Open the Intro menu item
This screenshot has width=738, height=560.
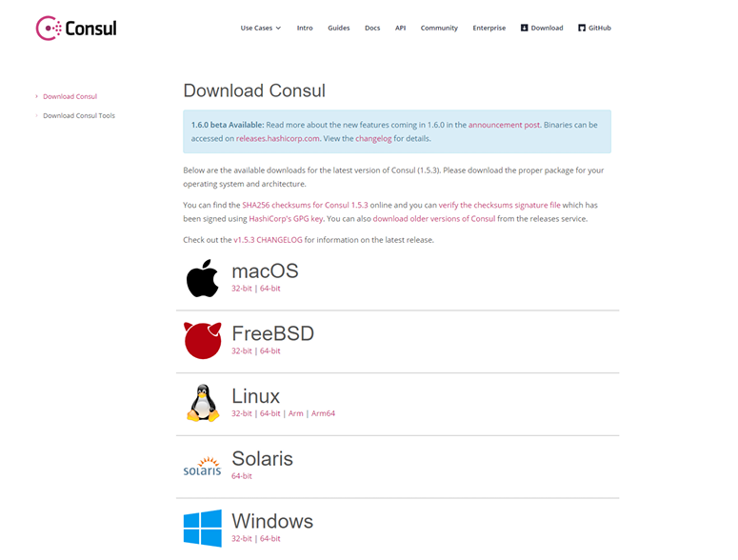(x=305, y=29)
